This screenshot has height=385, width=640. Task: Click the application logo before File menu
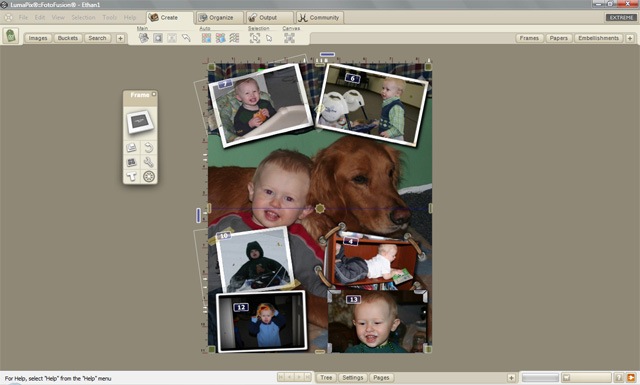point(8,18)
